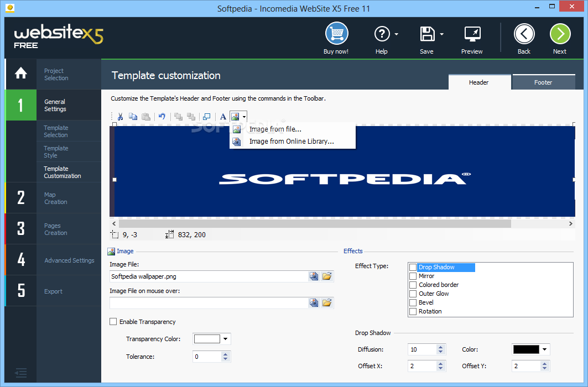Check the Drop Shadow effect checkbox
The width and height of the screenshot is (588, 387).
click(413, 267)
